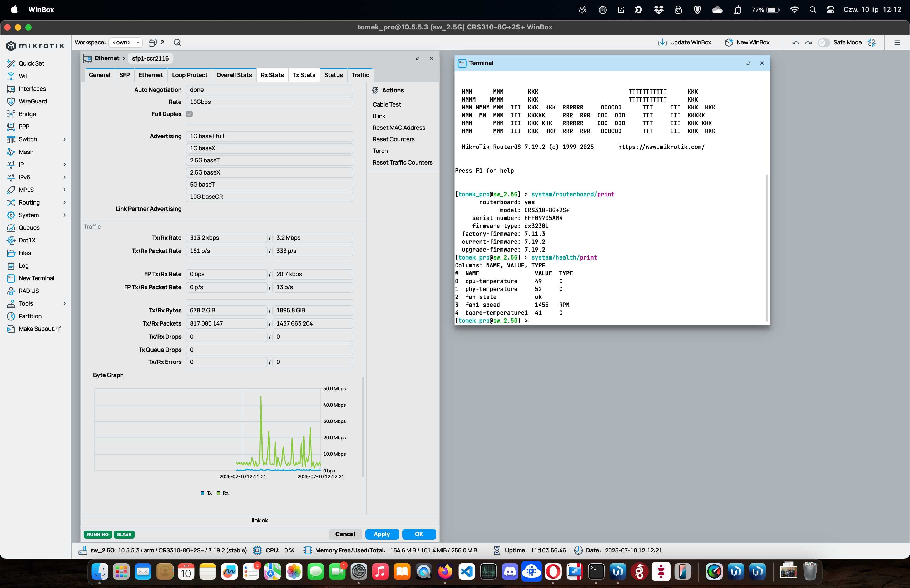Click the redo arrow icon
This screenshot has height=588, width=910.
point(808,42)
